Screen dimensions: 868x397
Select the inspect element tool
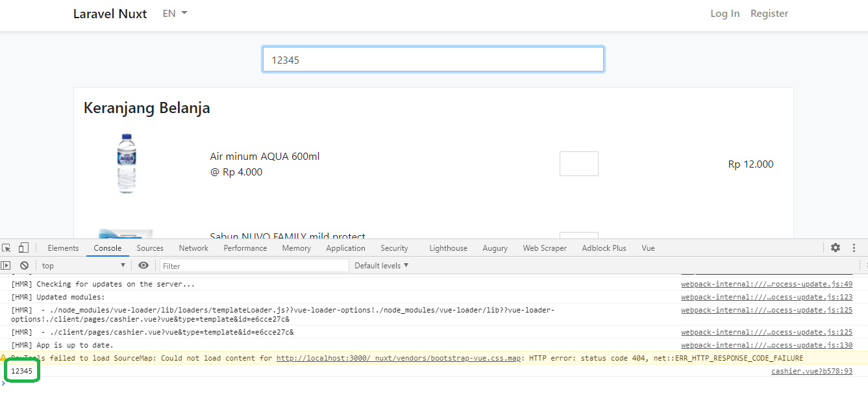point(6,248)
